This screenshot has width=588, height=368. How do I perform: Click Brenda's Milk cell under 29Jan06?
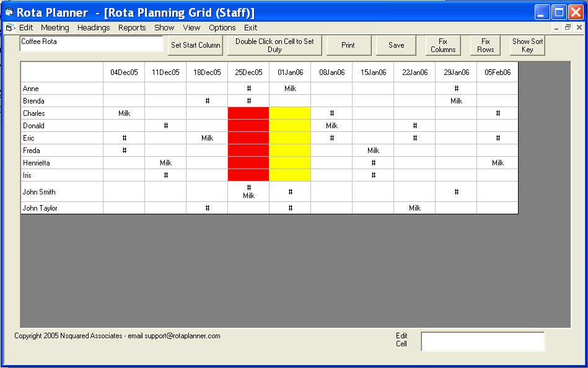[457, 101]
